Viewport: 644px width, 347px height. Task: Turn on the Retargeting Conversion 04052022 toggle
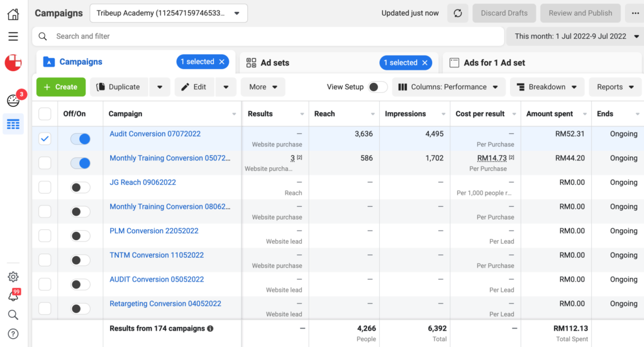click(x=80, y=309)
